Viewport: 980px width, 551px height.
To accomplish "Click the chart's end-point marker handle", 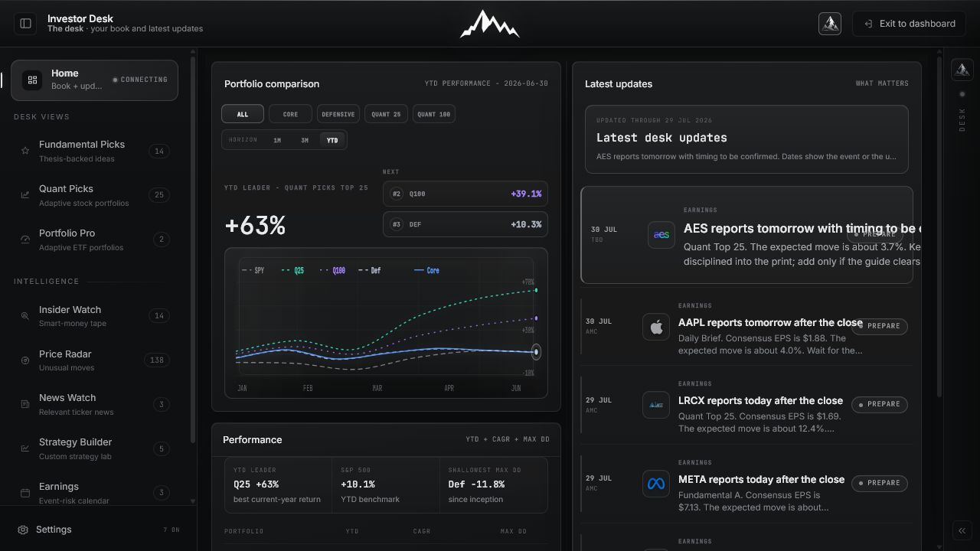I will pos(536,352).
